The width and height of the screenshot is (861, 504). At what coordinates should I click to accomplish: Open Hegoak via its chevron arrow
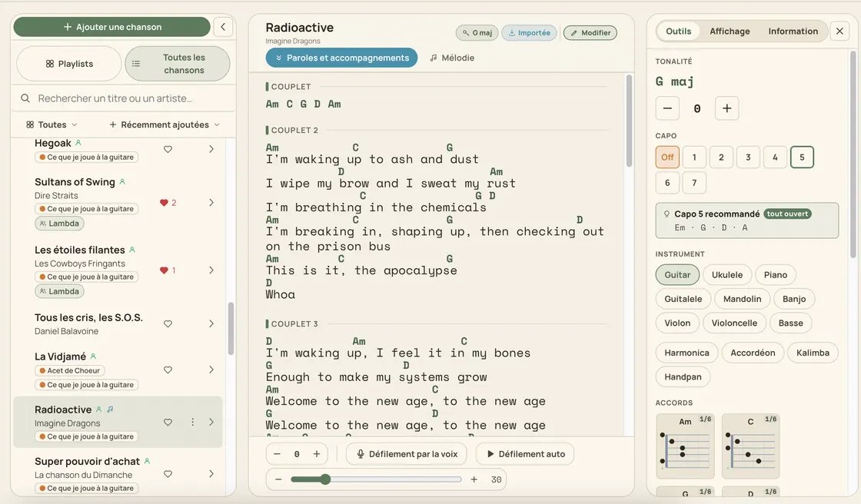211,149
